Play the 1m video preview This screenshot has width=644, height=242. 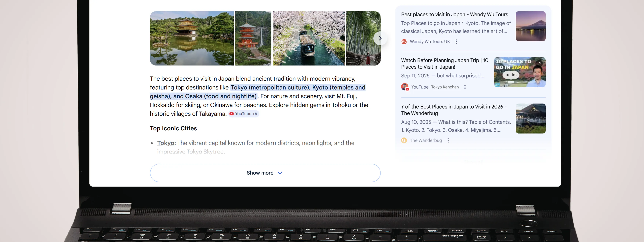coord(511,75)
